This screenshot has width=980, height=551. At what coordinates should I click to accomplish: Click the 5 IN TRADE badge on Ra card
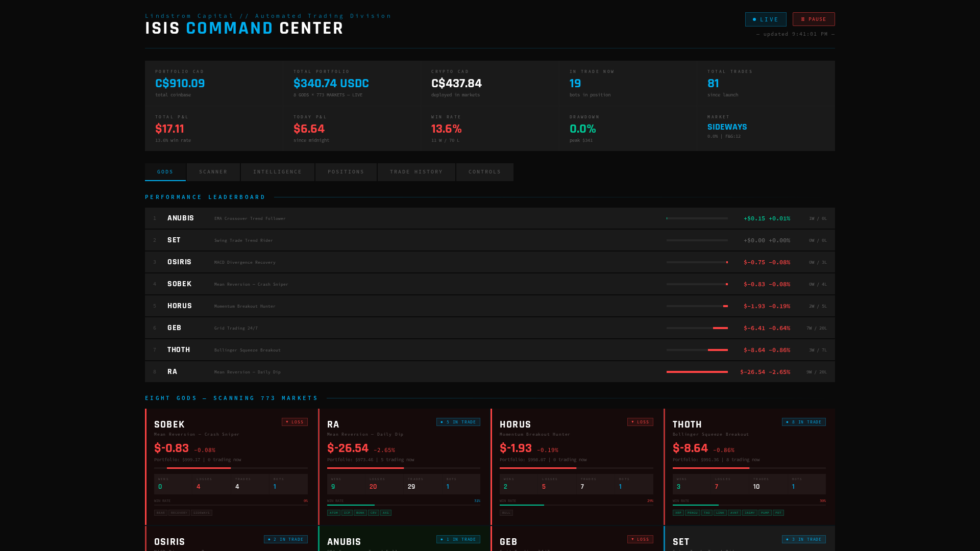click(x=458, y=422)
